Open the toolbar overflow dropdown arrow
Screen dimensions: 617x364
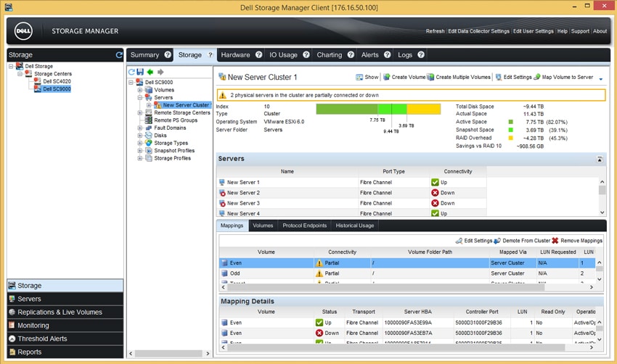coord(601,79)
